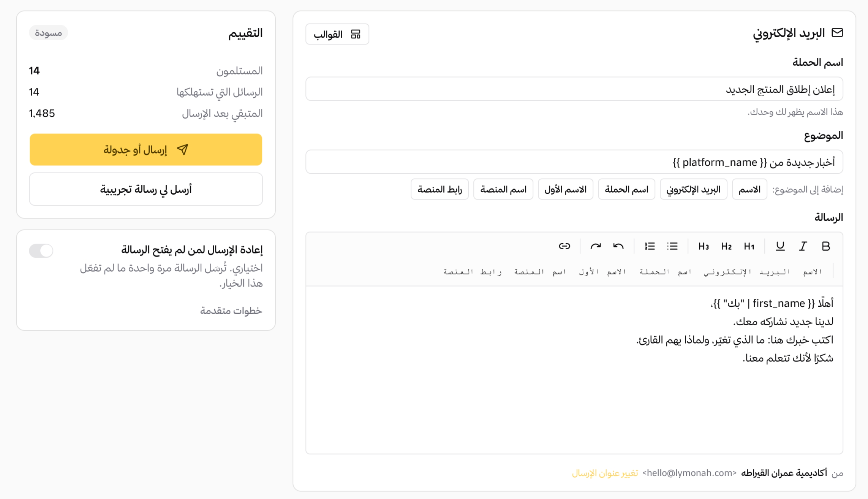Click المستلمون recipients label
The width and height of the screenshot is (868, 499).
(239, 71)
